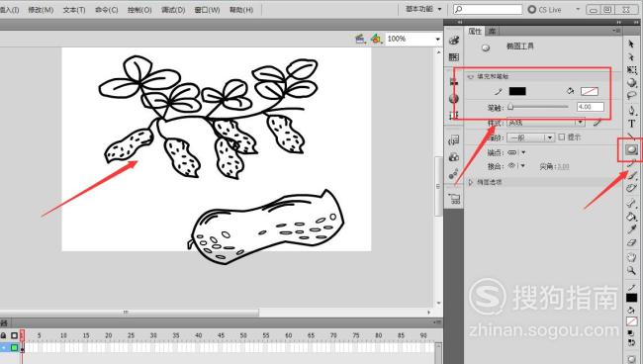
Task: Open the Code Snippets panel icon
Action: [453, 140]
